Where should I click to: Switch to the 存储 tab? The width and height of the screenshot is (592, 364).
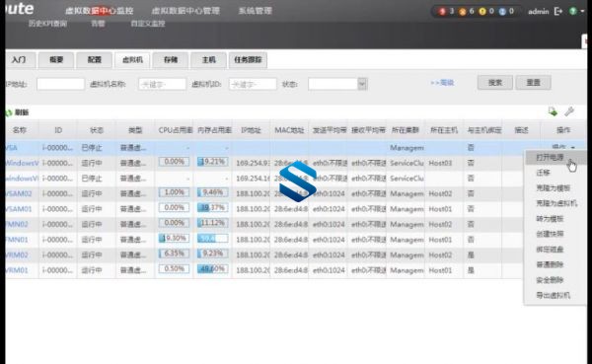point(171,59)
